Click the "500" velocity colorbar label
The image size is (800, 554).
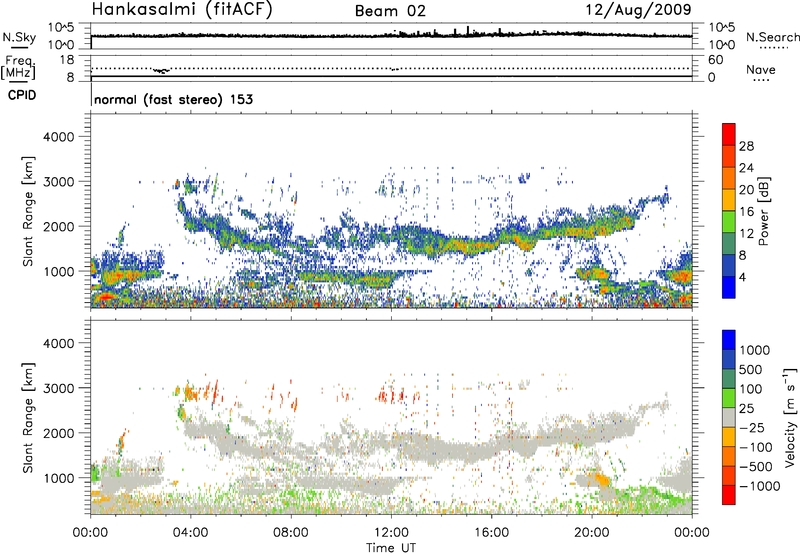click(751, 370)
